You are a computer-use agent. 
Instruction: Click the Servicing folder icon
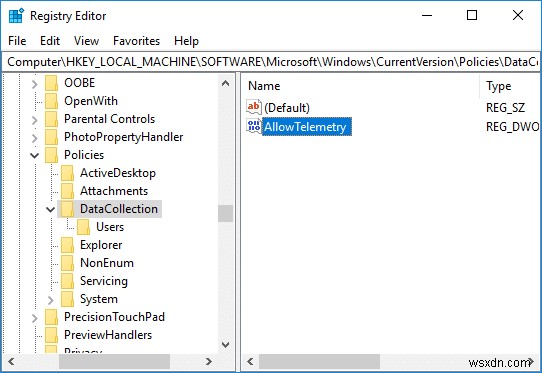(x=67, y=281)
